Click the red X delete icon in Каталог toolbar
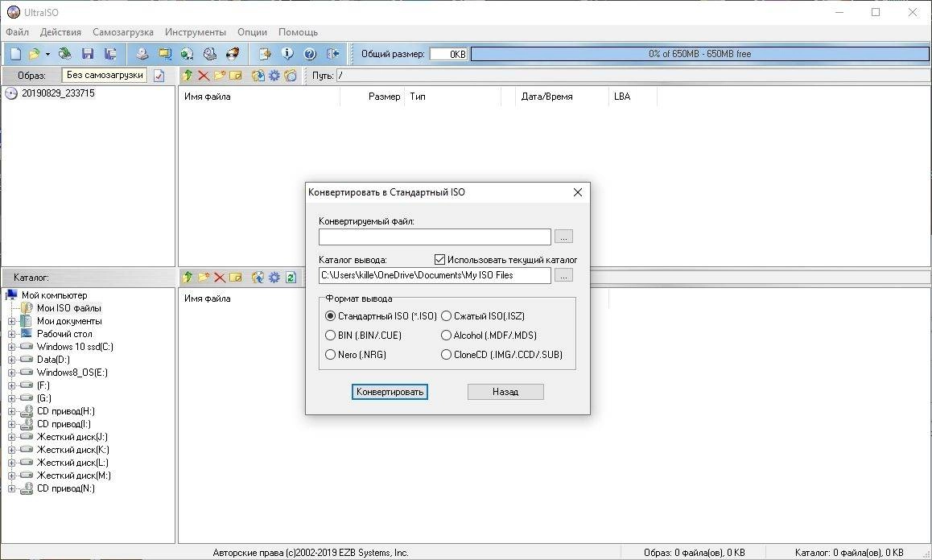The height and width of the screenshot is (560, 932). 220,277
